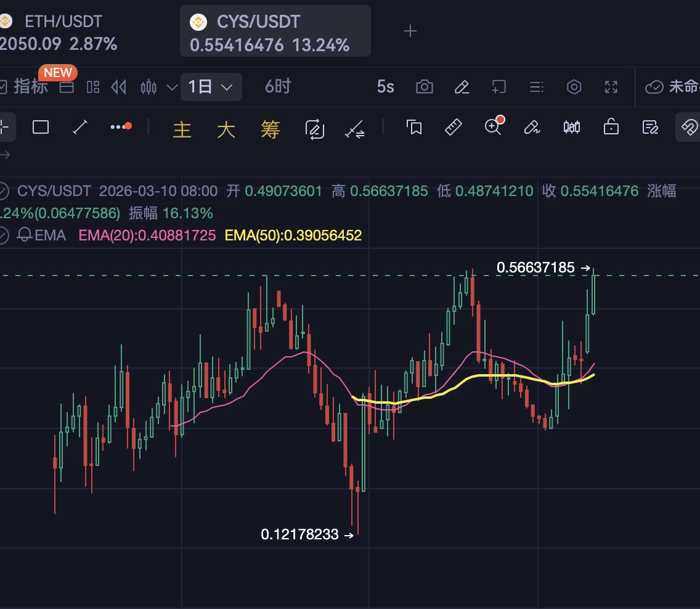Click the 低 0.48741210 low value
The height and width of the screenshot is (609, 700).
pos(485,191)
